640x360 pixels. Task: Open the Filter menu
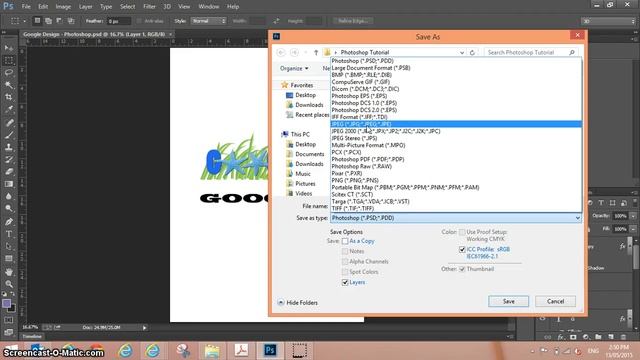tap(149, 7)
